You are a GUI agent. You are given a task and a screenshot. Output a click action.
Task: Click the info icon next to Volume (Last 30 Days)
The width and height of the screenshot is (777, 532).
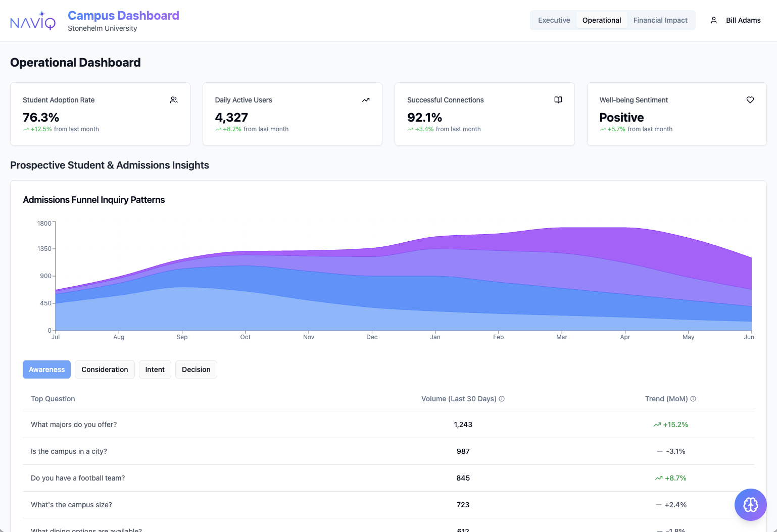pyautogui.click(x=501, y=399)
